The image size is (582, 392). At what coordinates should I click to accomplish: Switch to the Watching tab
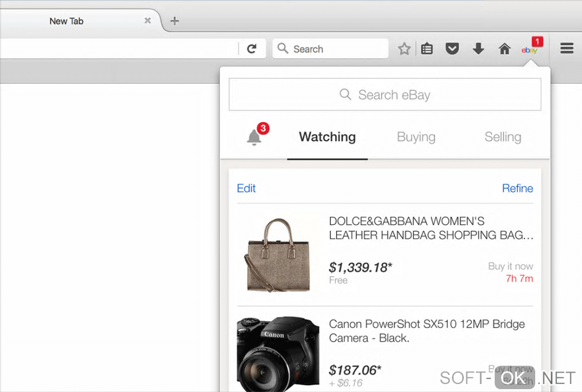click(x=328, y=137)
